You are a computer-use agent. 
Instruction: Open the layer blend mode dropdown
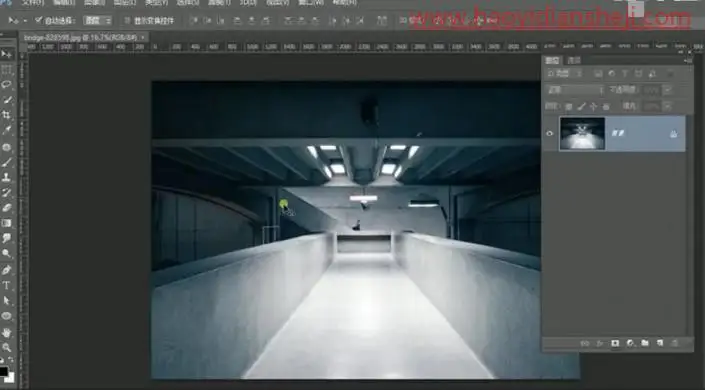coord(575,90)
